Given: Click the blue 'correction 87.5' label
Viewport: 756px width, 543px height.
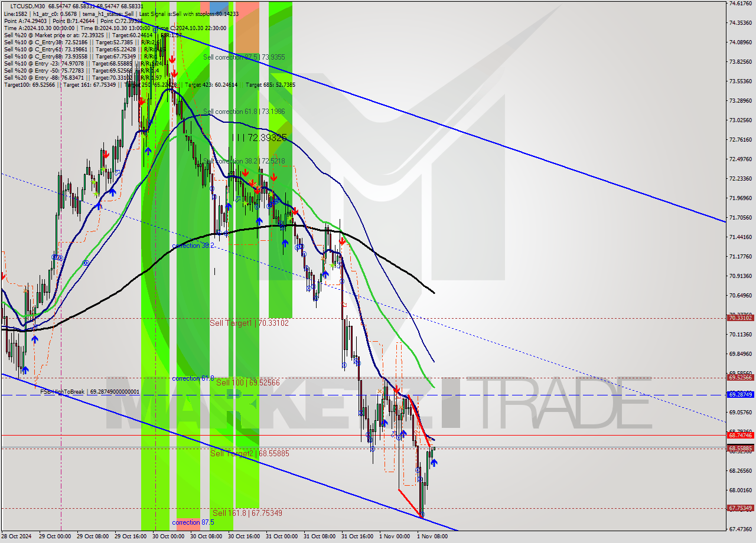Looking at the screenshot, I should click(193, 522).
